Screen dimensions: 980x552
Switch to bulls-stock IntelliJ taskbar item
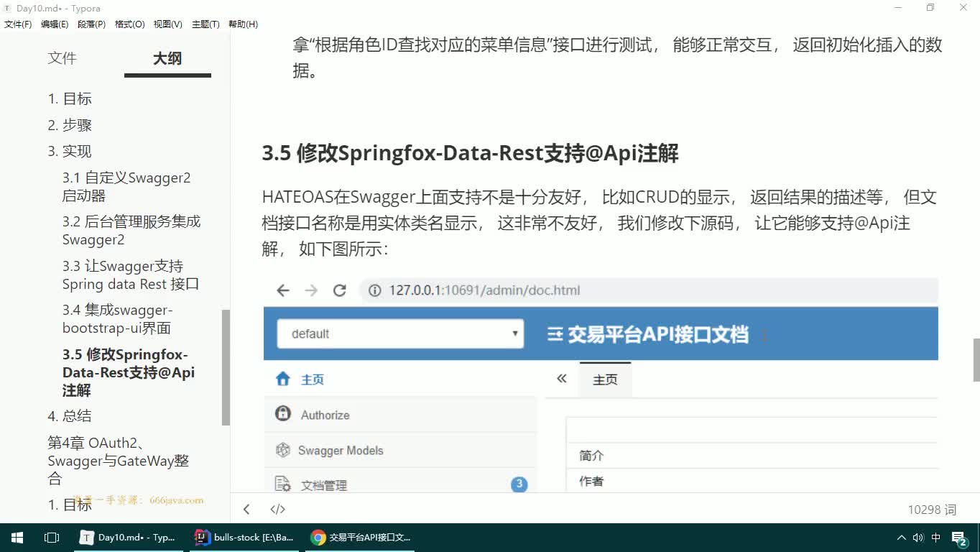point(245,537)
